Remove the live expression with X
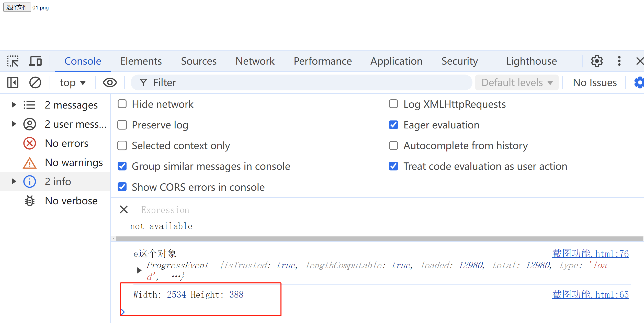 pyautogui.click(x=124, y=210)
